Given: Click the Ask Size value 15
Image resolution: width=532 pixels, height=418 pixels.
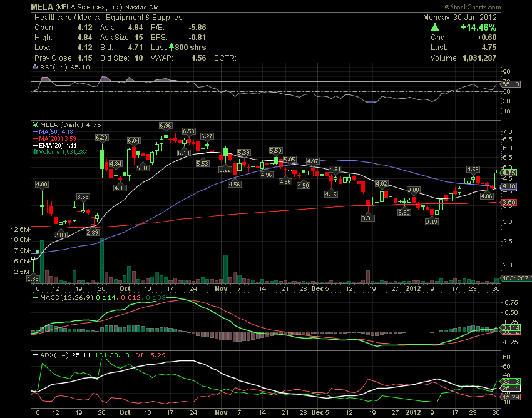Looking at the screenshot, I should 139,38.
